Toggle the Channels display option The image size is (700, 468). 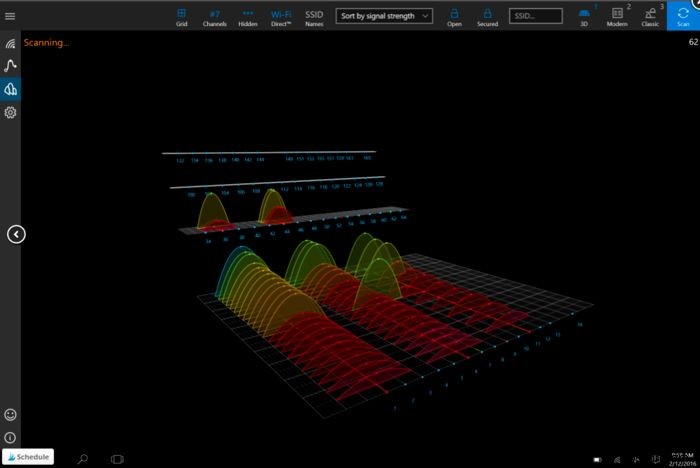click(214, 16)
